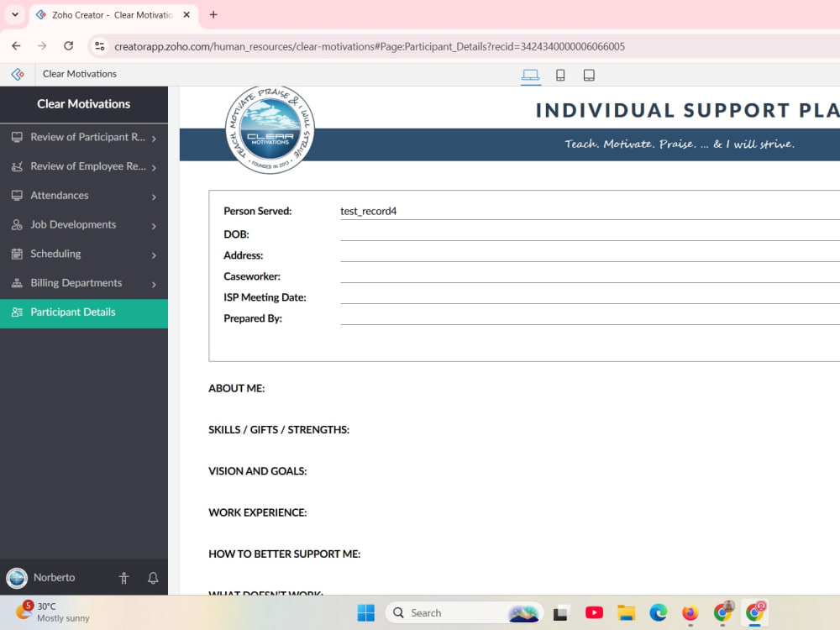Select Scheduling in the sidebar
Viewport: 840px width, 630px height.
pos(83,255)
